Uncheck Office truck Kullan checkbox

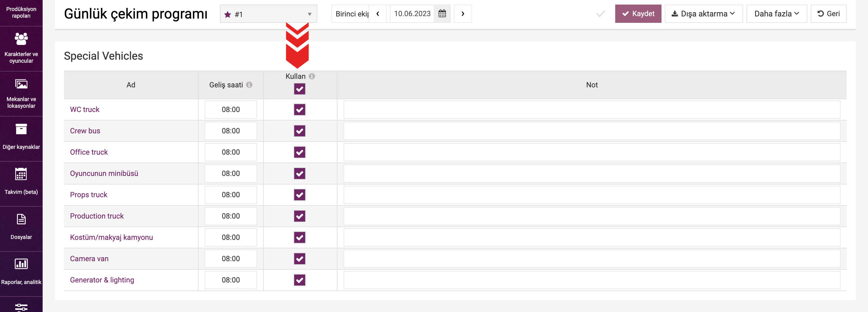coord(300,152)
